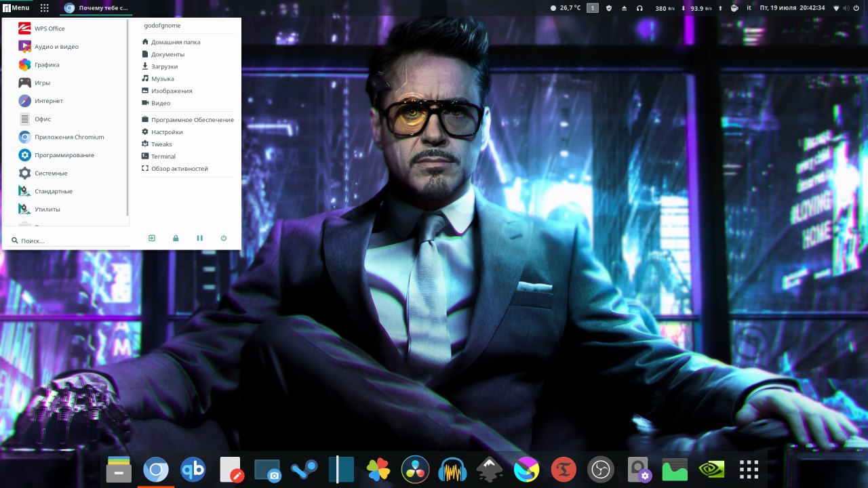Screen dimensions: 868x488
Task: Choose the Стандартные category
Action: 65,191
